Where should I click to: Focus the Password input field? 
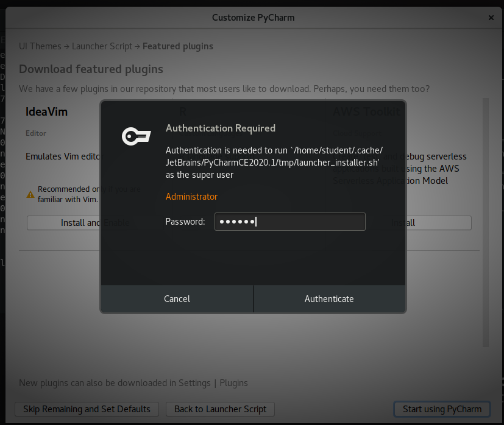tap(289, 221)
